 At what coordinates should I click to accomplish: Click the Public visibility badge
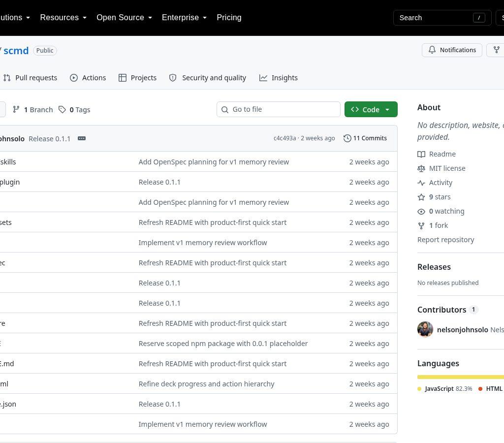tap(45, 51)
